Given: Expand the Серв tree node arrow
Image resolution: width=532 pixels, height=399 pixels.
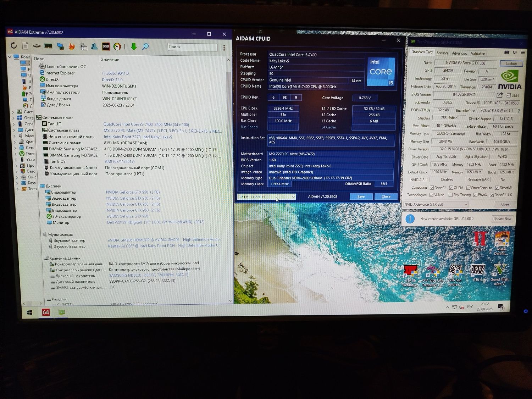Looking at the screenshot, I should click(13, 124).
